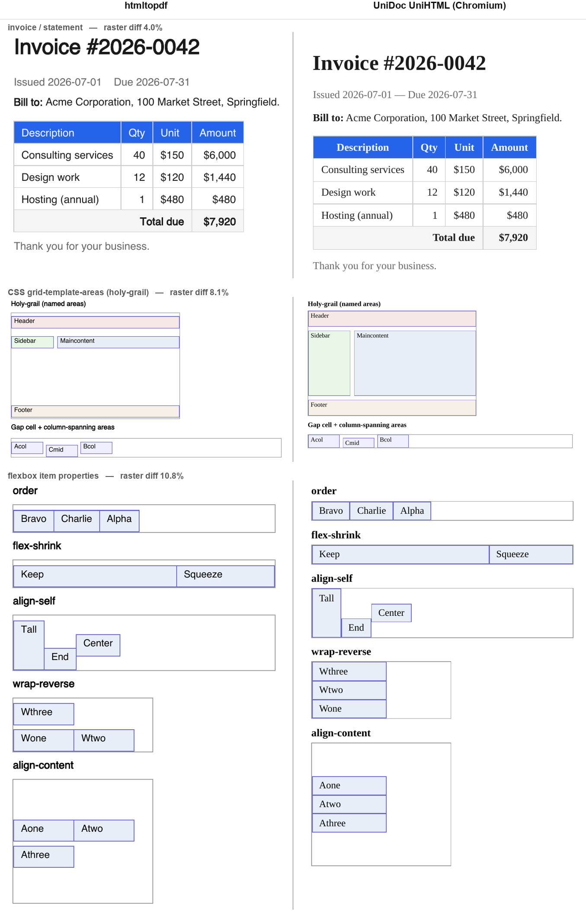Click 'Design work' cell in the UniDoc table

point(362,192)
